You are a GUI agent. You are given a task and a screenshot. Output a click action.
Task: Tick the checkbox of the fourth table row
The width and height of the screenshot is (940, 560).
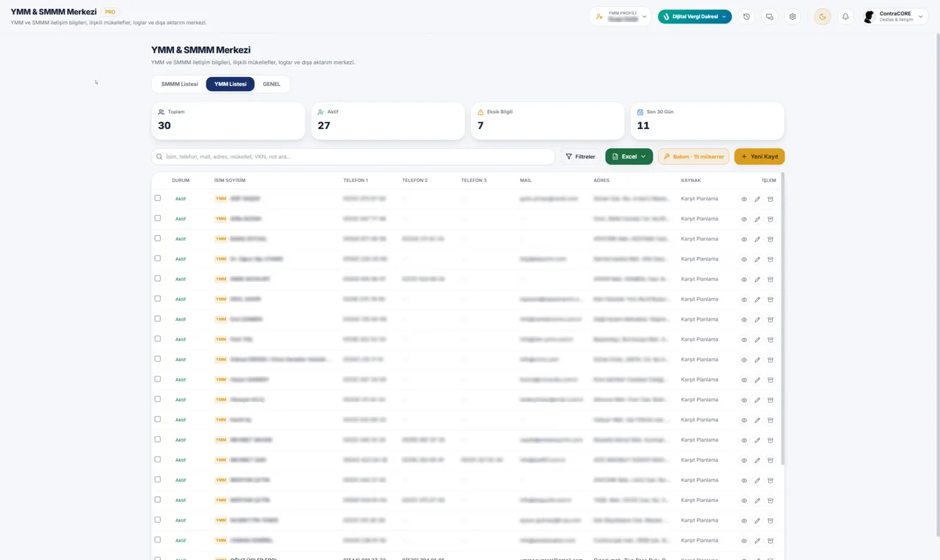tap(157, 258)
